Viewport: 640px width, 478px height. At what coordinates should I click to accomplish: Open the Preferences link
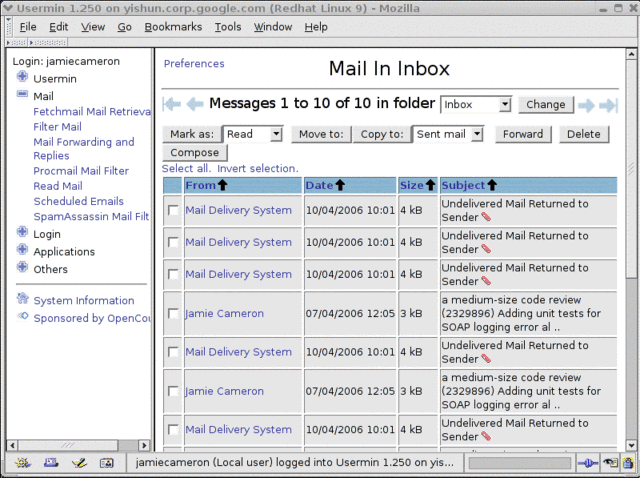194,64
